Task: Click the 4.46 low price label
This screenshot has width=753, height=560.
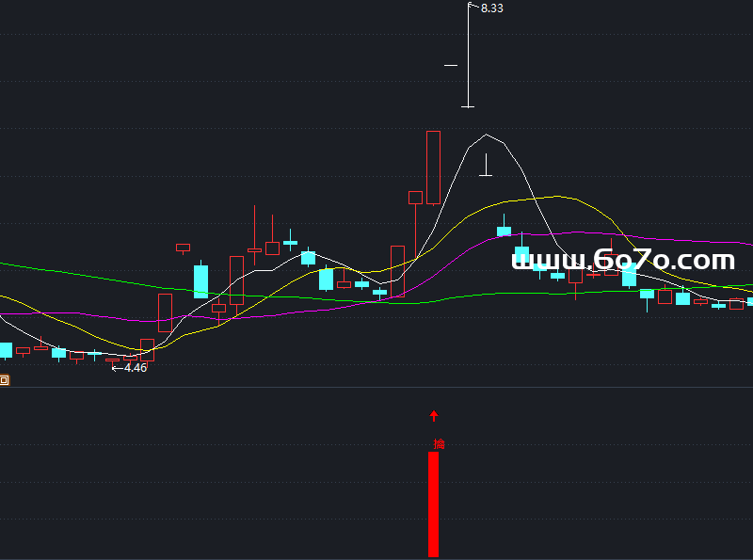Action: pos(136,368)
